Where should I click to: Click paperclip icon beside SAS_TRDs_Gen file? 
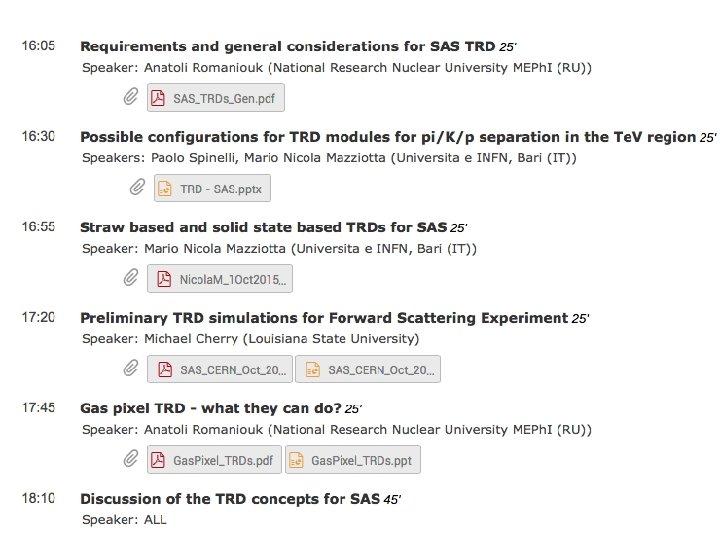pos(131,97)
